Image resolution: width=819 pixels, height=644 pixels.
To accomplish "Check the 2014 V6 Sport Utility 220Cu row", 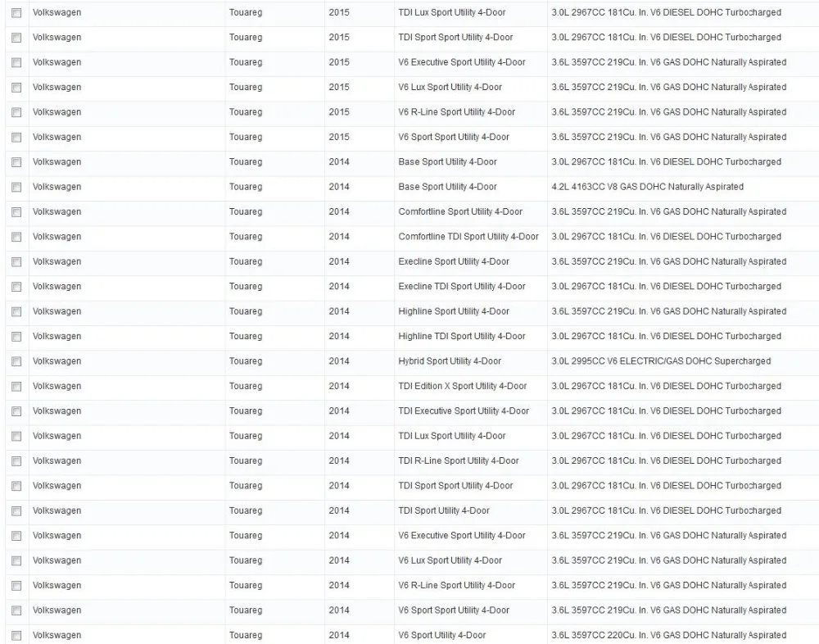I will pyautogui.click(x=16, y=636).
